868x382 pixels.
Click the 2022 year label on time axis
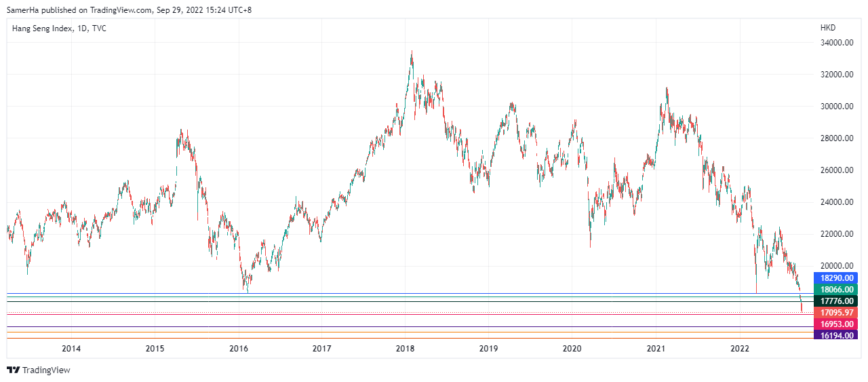click(740, 349)
